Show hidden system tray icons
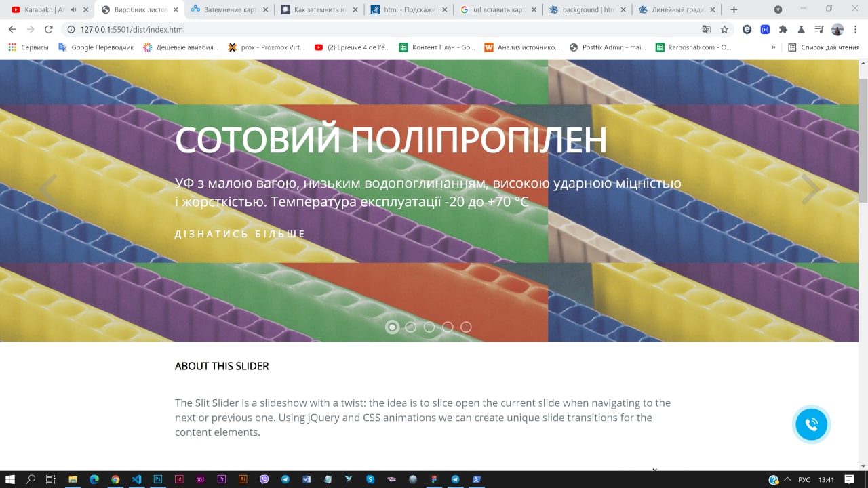868x488 pixels. (x=787, y=479)
